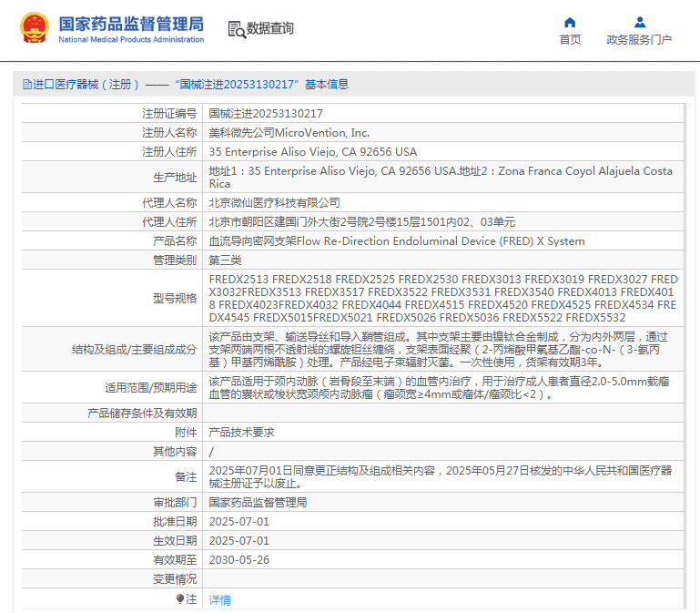
Task: Go to 首页 text label
Action: pyautogui.click(x=570, y=40)
